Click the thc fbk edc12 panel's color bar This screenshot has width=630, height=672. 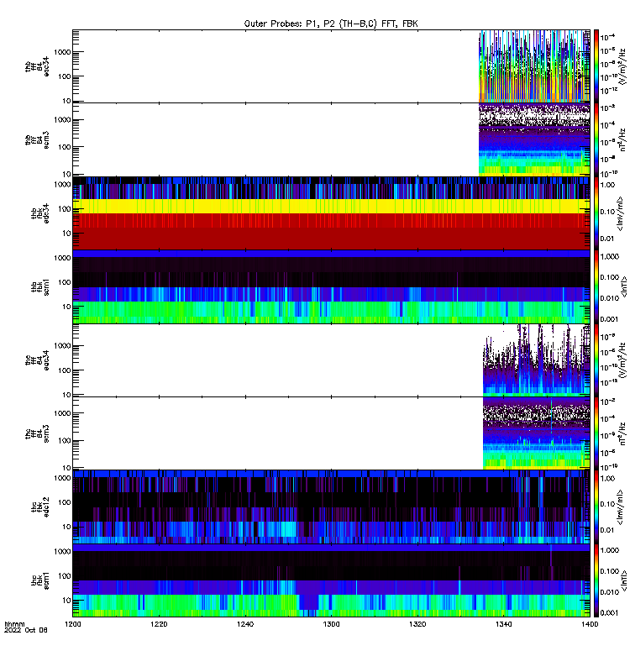(x=596, y=507)
